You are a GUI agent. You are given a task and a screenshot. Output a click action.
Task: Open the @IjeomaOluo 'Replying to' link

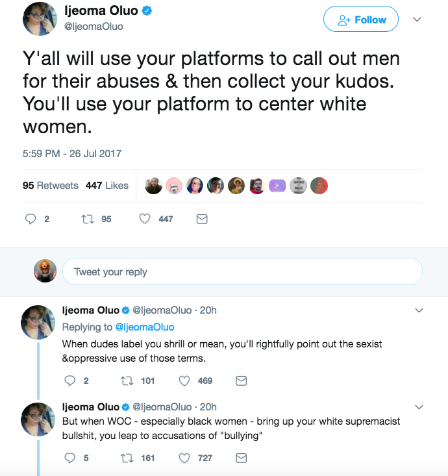tap(145, 327)
